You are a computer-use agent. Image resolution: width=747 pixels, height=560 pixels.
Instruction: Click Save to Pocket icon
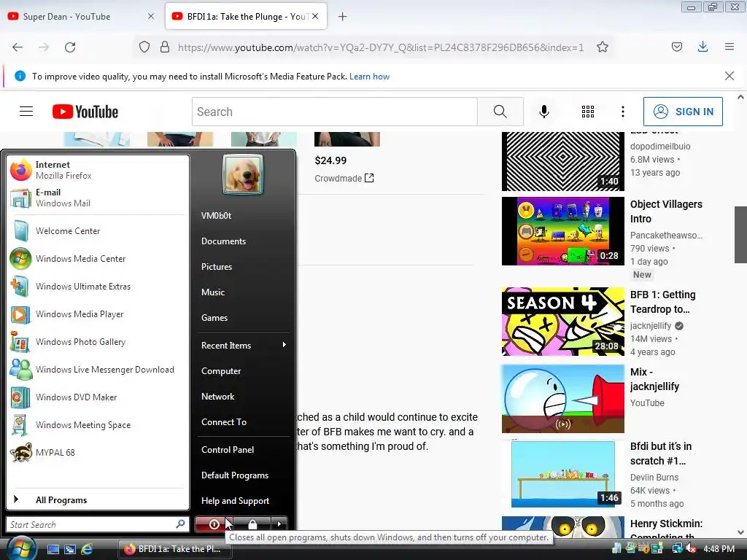(x=677, y=47)
